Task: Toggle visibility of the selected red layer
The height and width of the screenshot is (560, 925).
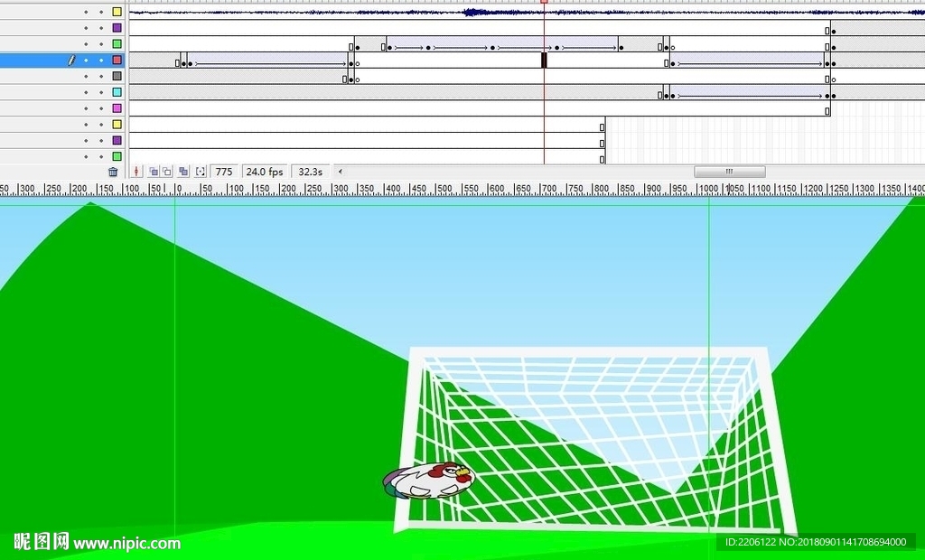Action: click(86, 61)
